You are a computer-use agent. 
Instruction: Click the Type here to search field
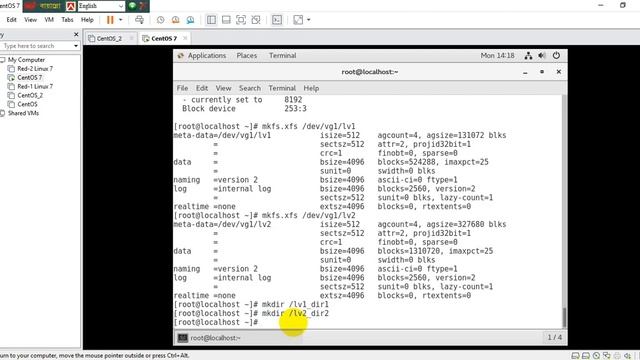(36, 46)
